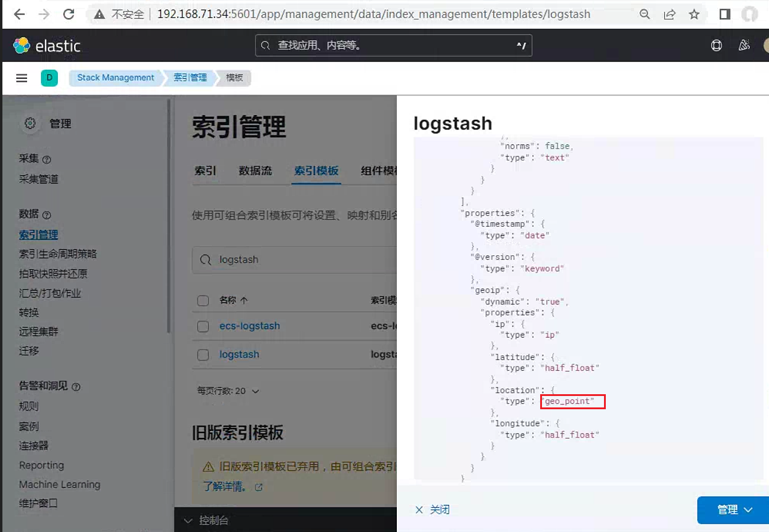Tick the select-all checkbox beside 名称
Image resolution: width=769 pixels, height=532 pixels.
(x=204, y=300)
